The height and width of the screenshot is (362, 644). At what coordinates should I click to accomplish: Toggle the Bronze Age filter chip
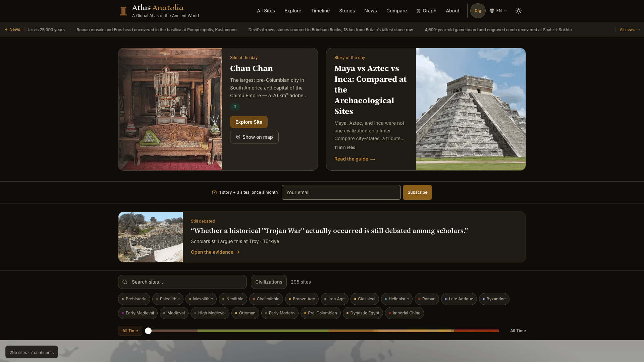pos(302,299)
